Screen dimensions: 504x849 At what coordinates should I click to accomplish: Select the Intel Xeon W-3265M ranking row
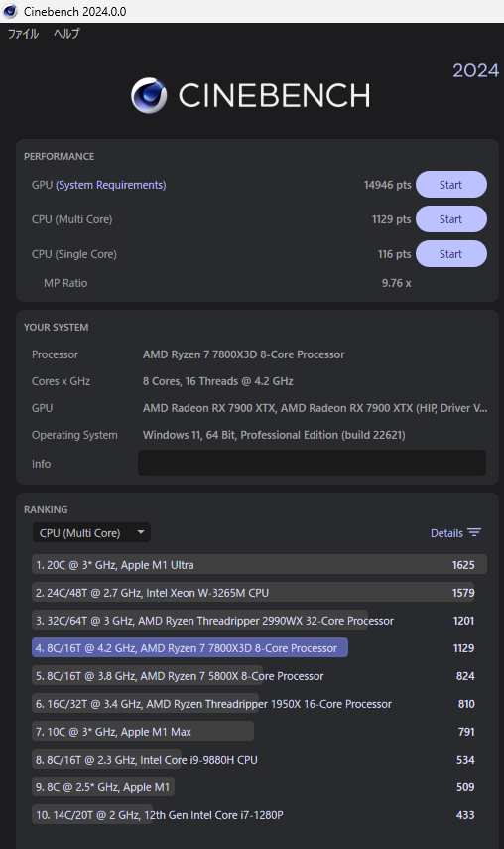coord(259,593)
